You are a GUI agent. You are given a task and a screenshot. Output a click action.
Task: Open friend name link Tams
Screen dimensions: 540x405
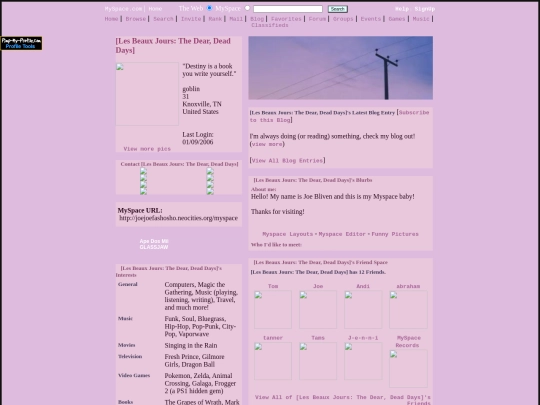pyautogui.click(x=318, y=338)
